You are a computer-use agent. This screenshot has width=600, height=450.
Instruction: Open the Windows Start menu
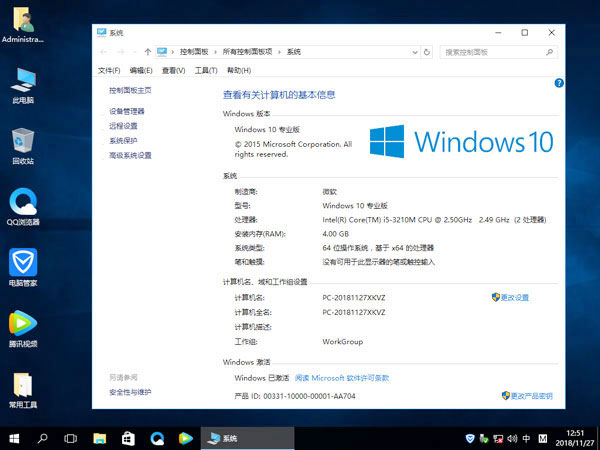pyautogui.click(x=14, y=438)
